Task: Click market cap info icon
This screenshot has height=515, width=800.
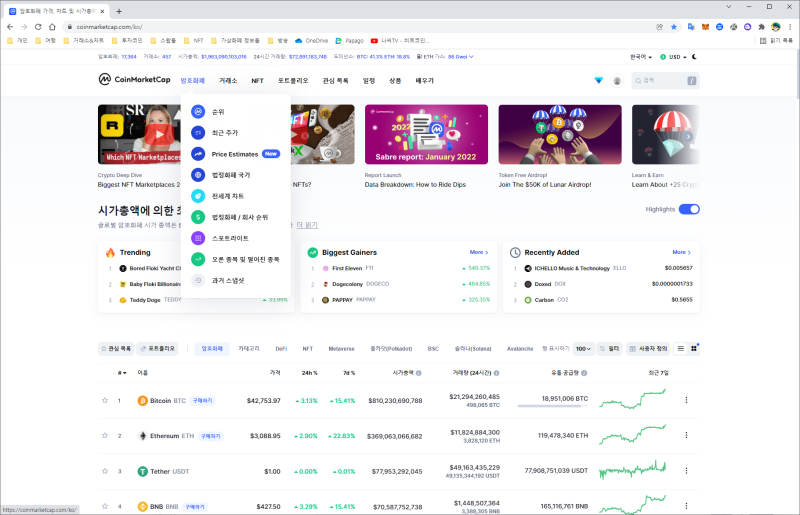Action: (419, 373)
